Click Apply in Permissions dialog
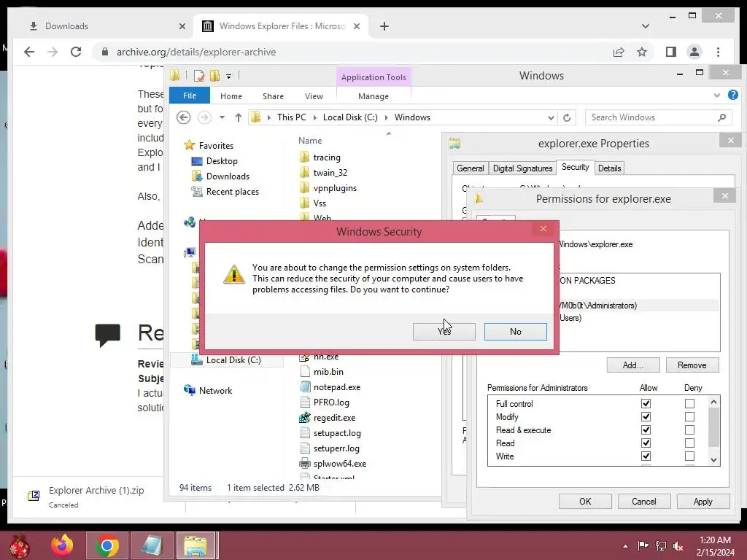The width and height of the screenshot is (747, 560). [703, 502]
